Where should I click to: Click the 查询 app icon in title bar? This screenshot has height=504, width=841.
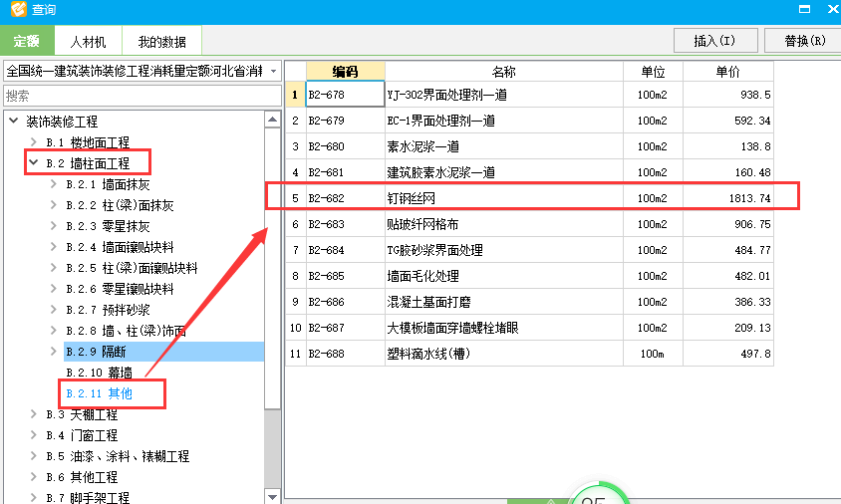[19, 9]
